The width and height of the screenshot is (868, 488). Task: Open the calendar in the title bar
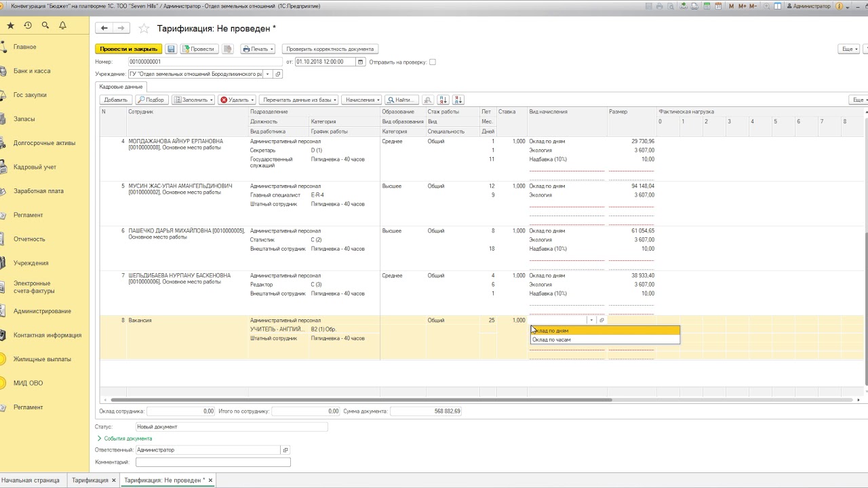coord(718,6)
